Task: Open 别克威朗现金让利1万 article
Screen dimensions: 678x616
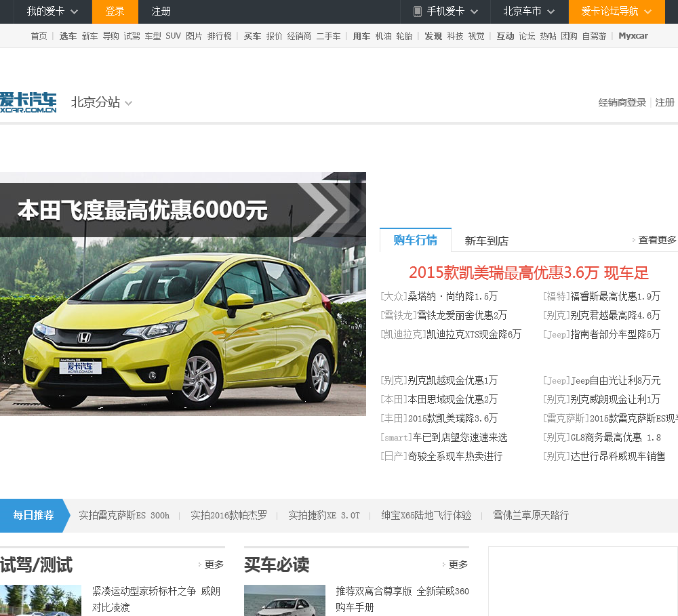Action: 616,399
